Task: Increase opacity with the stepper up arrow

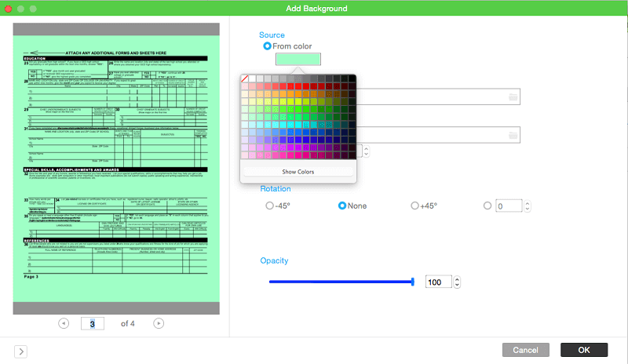Action: (457, 279)
